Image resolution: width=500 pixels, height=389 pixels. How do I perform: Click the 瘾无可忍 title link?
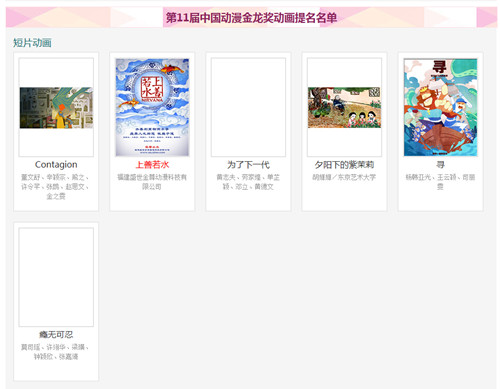tap(56, 335)
